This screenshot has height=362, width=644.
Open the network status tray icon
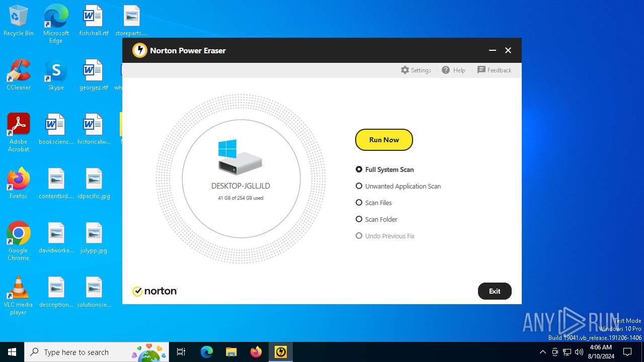pos(567,352)
